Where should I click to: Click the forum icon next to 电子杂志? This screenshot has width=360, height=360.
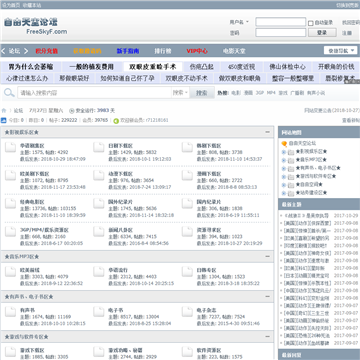(187, 311)
